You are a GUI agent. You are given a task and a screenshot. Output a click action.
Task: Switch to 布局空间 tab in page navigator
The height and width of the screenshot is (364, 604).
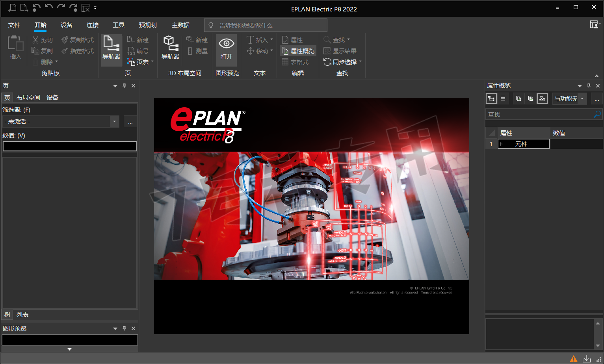point(28,97)
